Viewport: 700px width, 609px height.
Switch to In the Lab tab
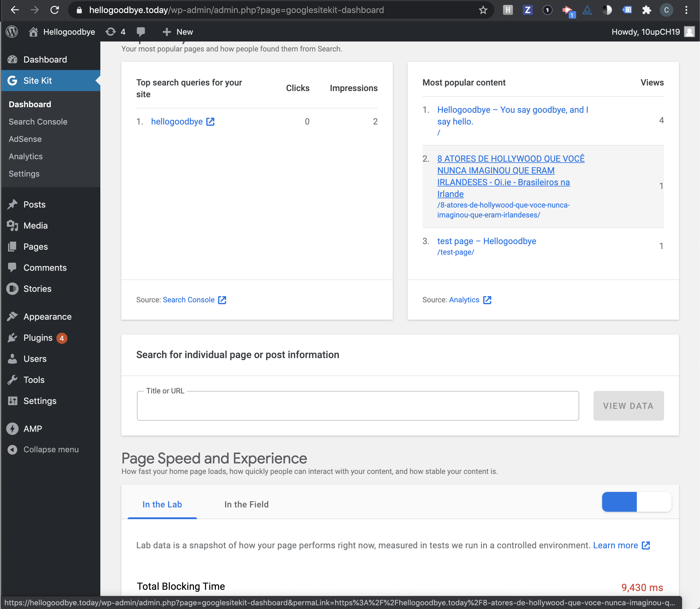(162, 504)
